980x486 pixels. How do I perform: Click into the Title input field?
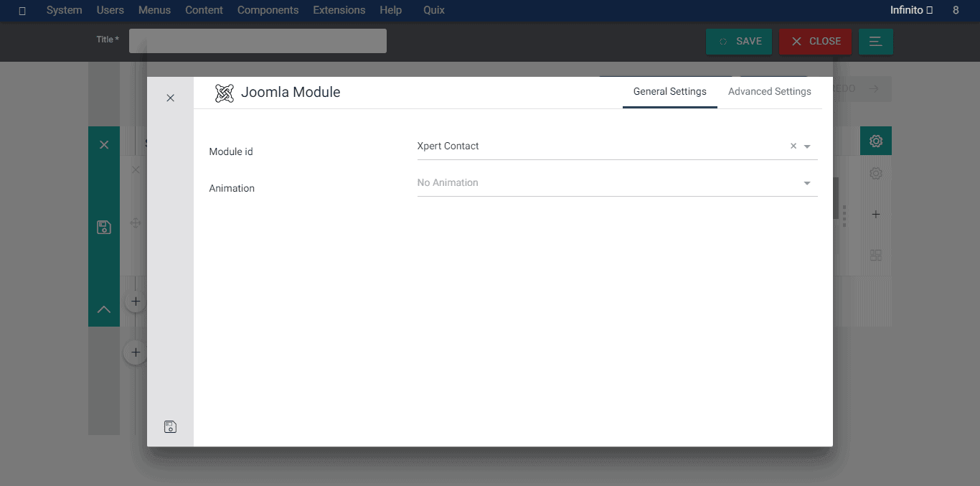click(x=258, y=41)
